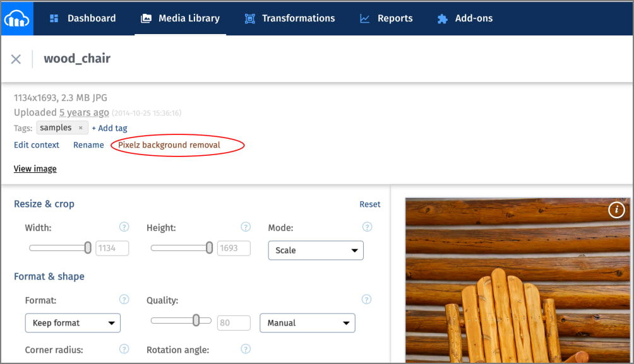The image size is (634, 364).
Task: Open the Reports tab
Action: [x=386, y=18]
